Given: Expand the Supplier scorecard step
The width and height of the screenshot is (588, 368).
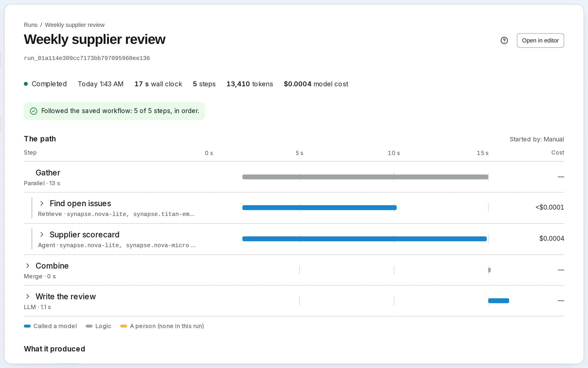Looking at the screenshot, I should coord(42,234).
